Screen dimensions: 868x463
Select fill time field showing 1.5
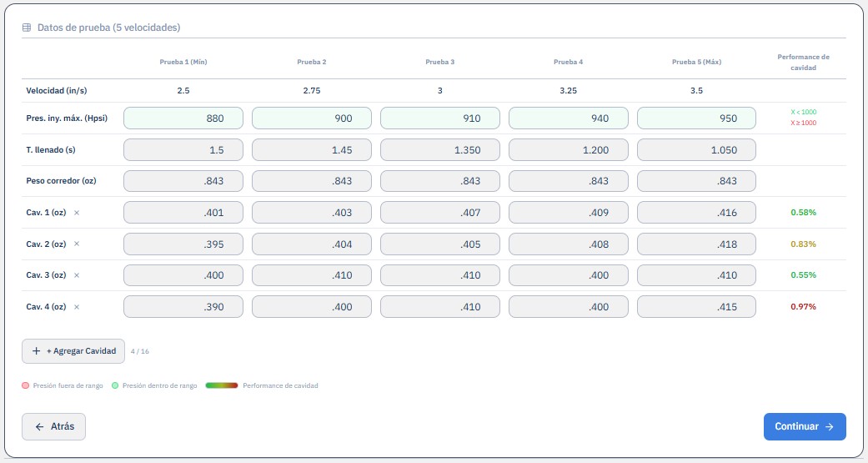click(x=183, y=149)
